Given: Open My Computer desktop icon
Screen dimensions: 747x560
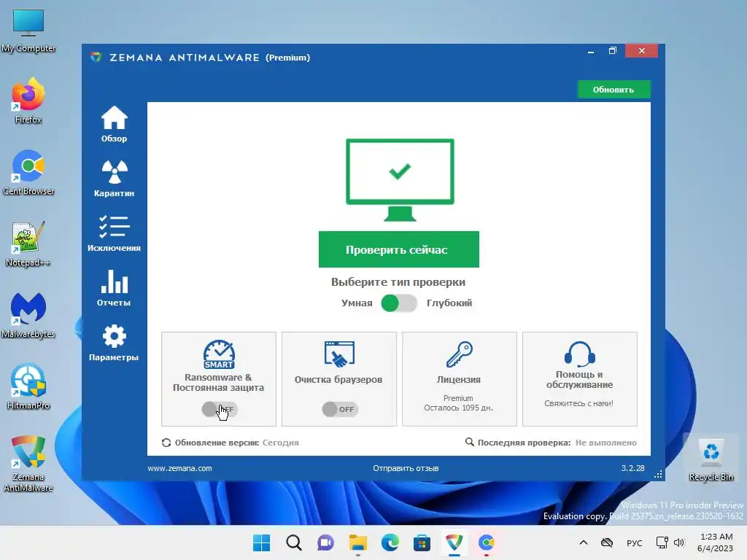Looking at the screenshot, I should pyautogui.click(x=28, y=31).
